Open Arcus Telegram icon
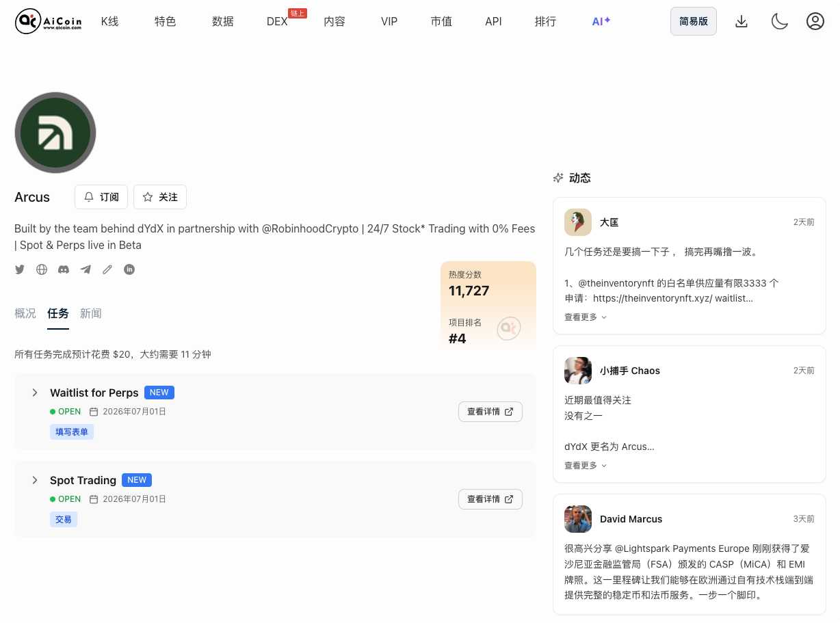This screenshot has width=840, height=623. [86, 269]
